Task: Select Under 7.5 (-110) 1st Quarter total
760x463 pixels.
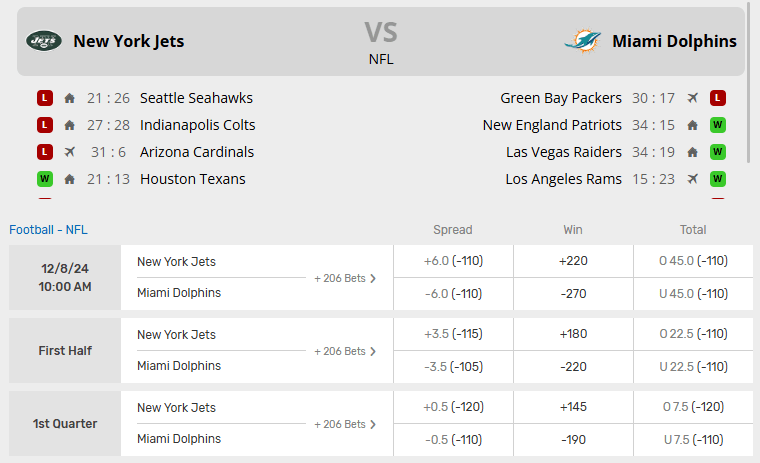Action: tap(693, 440)
